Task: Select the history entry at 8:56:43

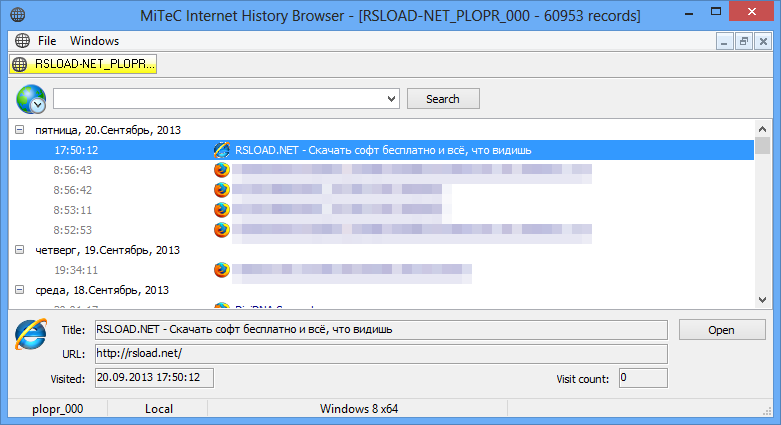Action: tap(382, 170)
